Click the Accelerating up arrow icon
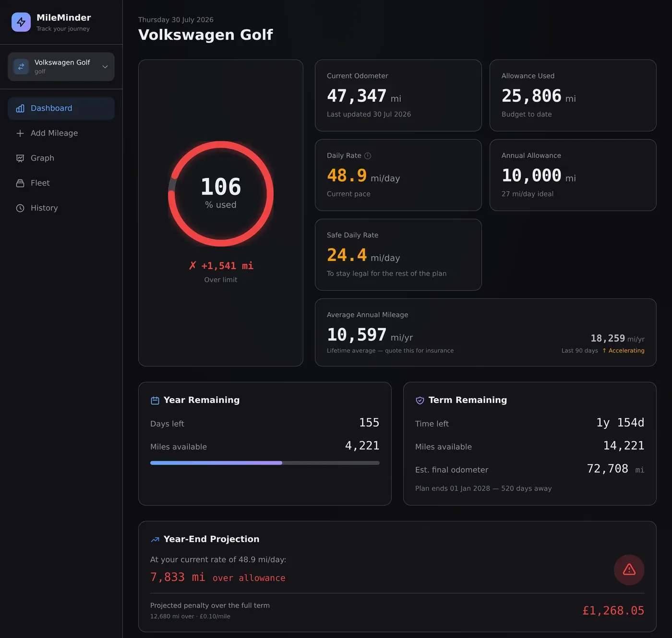The height and width of the screenshot is (638, 672). pos(604,351)
